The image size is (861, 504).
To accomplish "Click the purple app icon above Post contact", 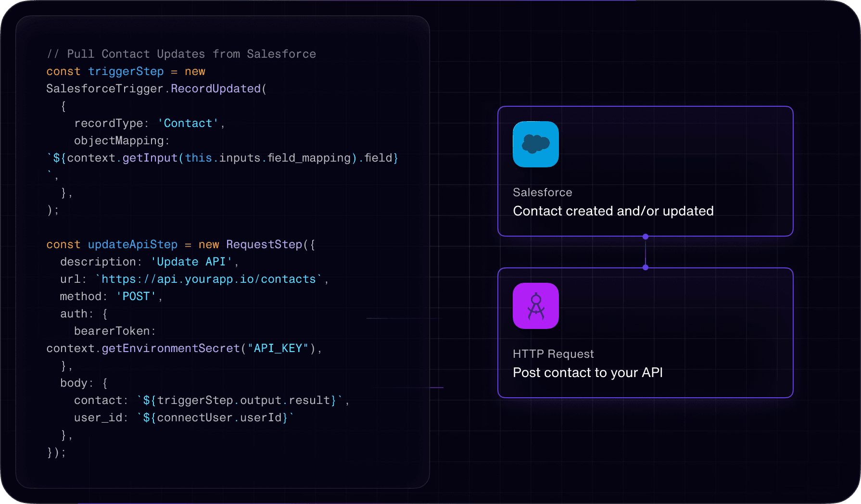I will click(535, 306).
